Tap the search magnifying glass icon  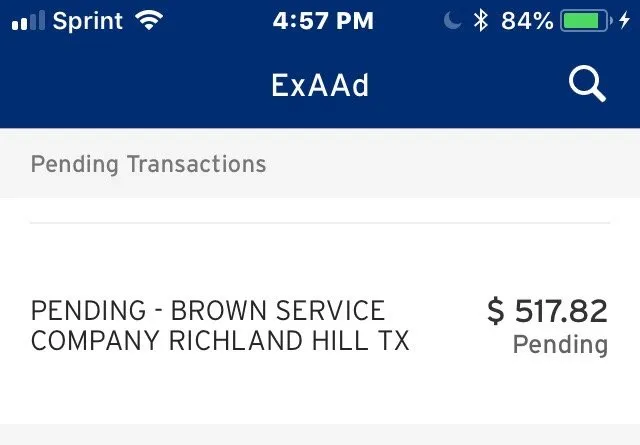587,85
